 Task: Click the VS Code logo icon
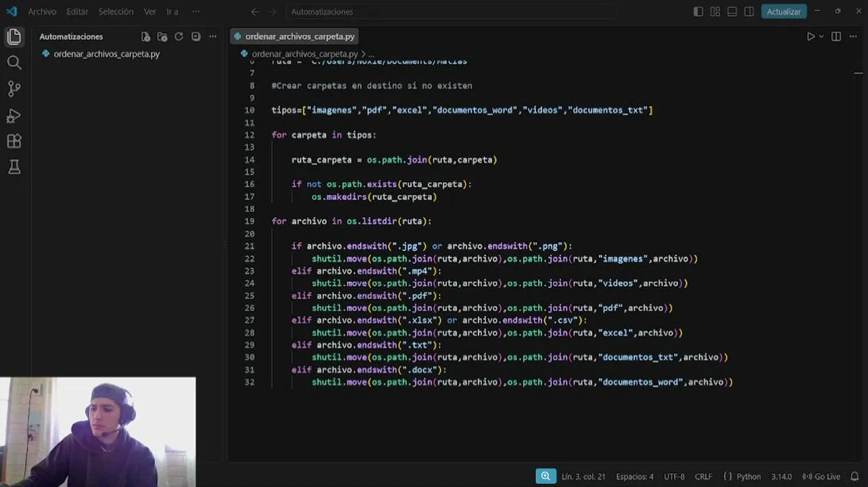pyautogui.click(x=11, y=11)
